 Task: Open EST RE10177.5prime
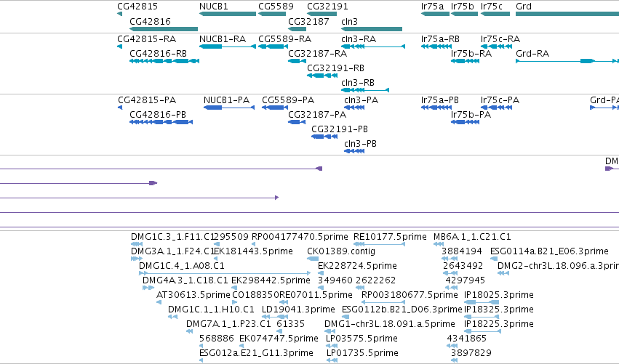coord(390,237)
